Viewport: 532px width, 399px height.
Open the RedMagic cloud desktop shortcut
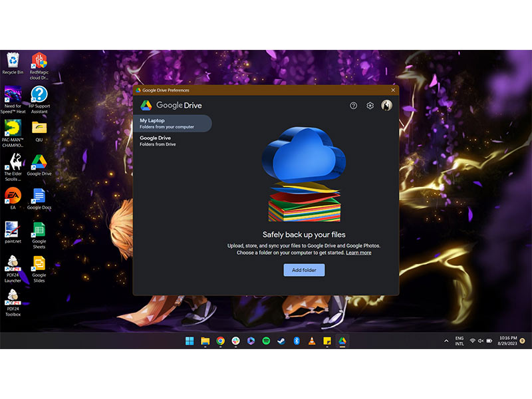pos(39,66)
